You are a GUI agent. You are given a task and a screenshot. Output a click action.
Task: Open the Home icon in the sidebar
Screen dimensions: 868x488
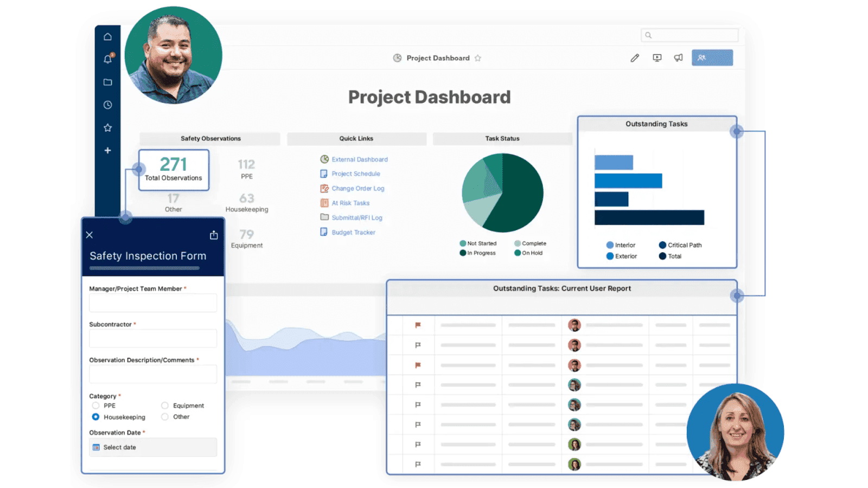click(107, 36)
